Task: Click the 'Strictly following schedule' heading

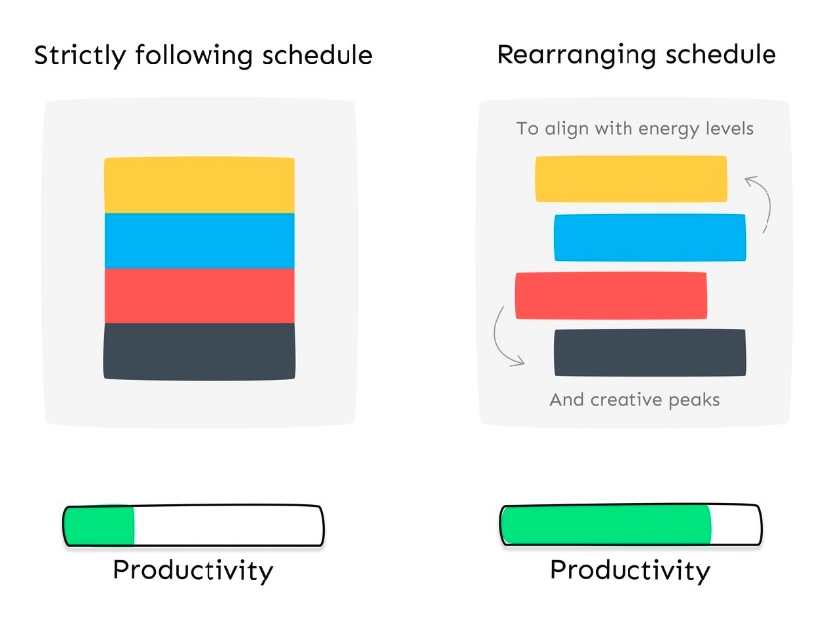Action: [204, 56]
